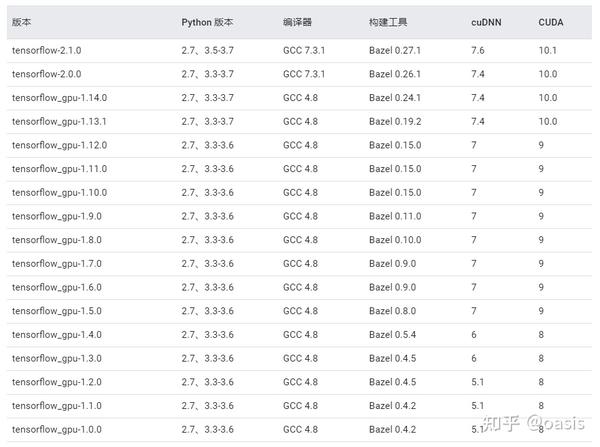The image size is (600, 447).
Task: Click cuDNN 7.6 value cell
Action: coord(478,51)
